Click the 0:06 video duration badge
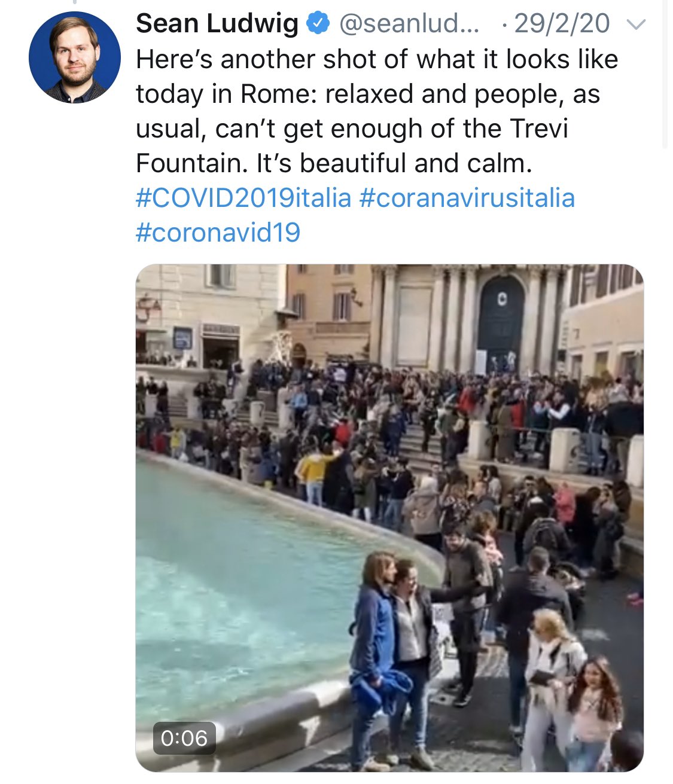Image resolution: width=673 pixels, height=784 pixels. click(x=184, y=738)
